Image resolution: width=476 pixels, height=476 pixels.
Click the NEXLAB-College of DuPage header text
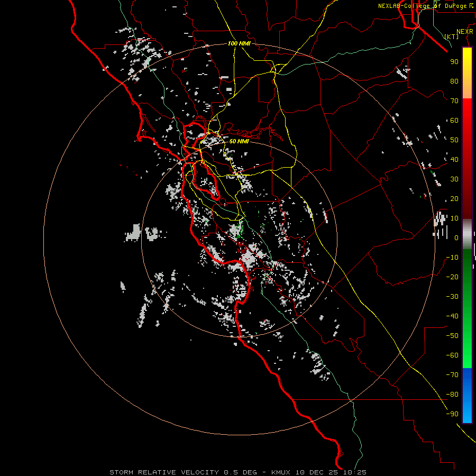422,6
